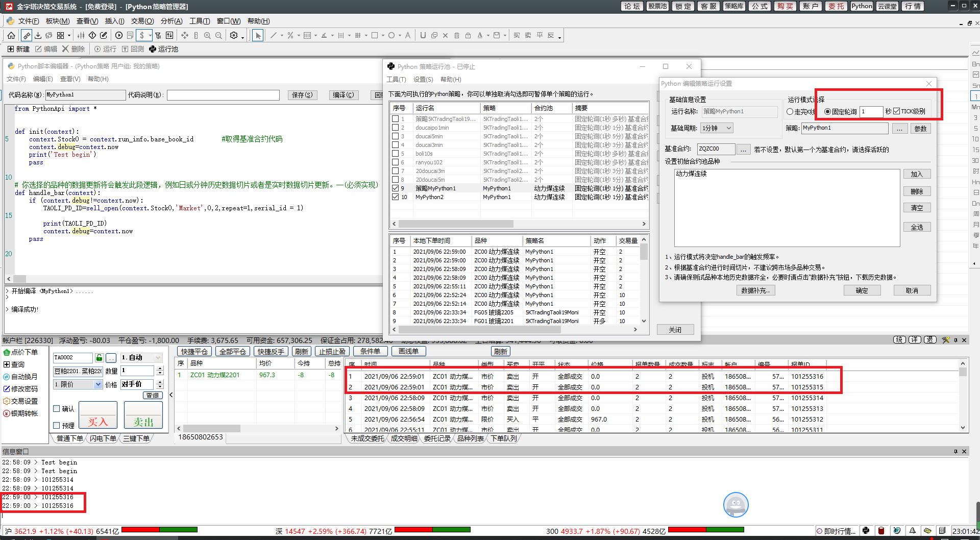Collapse order panel with left chevron
Screen dimensions: 980x540
[x=171, y=395]
